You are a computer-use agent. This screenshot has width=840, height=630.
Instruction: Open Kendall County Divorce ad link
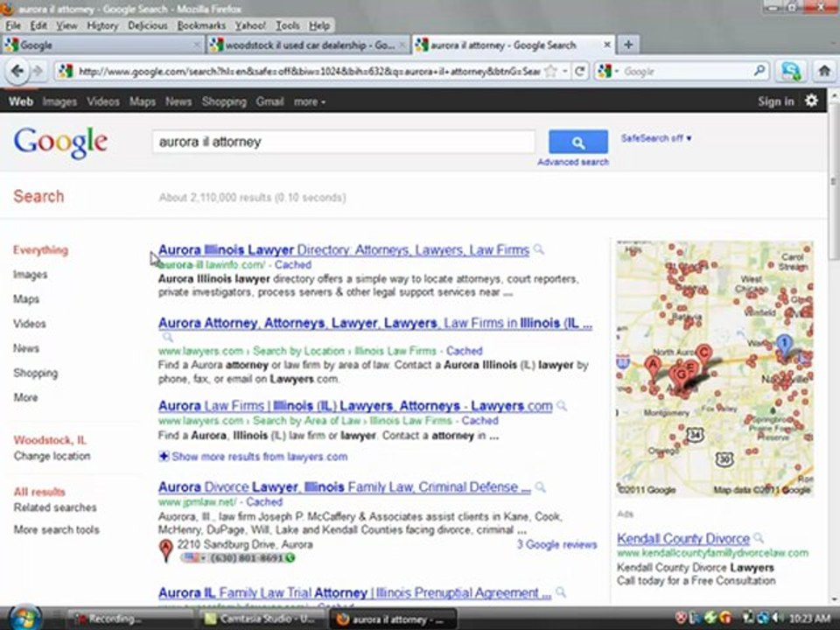click(x=683, y=538)
